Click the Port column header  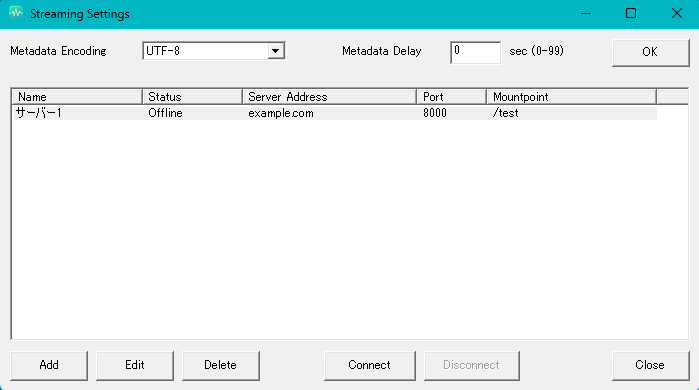[452, 97]
